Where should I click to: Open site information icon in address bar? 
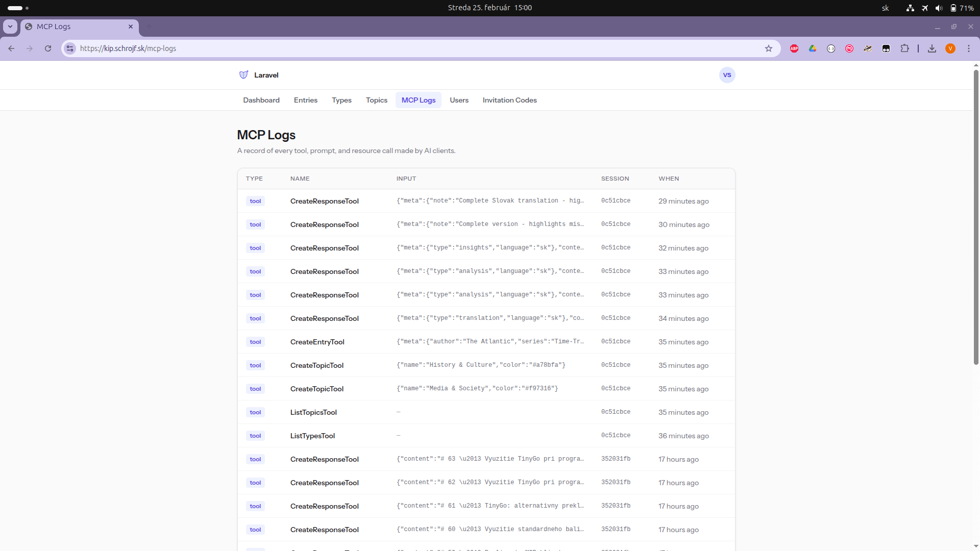pos(70,48)
